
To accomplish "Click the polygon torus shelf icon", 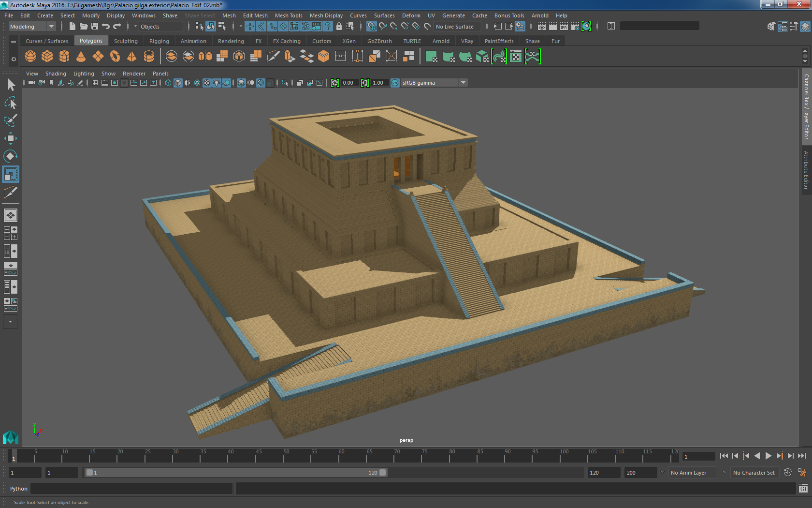I will pos(115,57).
